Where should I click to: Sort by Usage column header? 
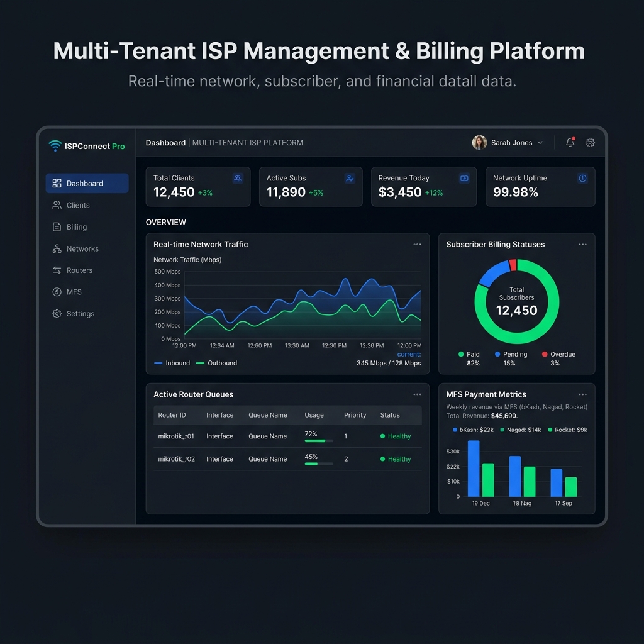click(x=314, y=415)
